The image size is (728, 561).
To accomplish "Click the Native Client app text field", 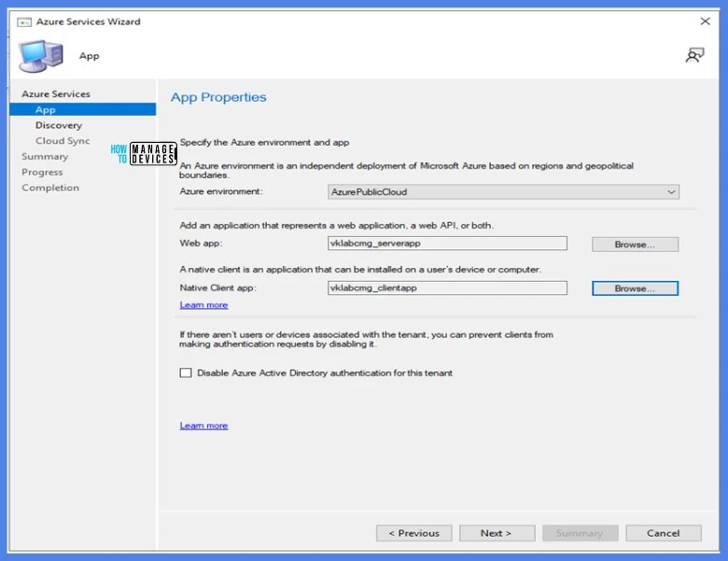I will 447,288.
